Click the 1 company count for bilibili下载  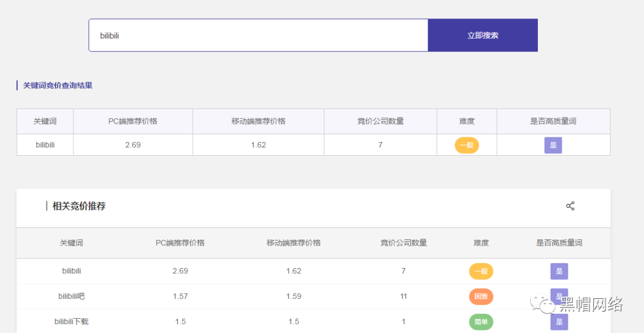[x=403, y=322]
